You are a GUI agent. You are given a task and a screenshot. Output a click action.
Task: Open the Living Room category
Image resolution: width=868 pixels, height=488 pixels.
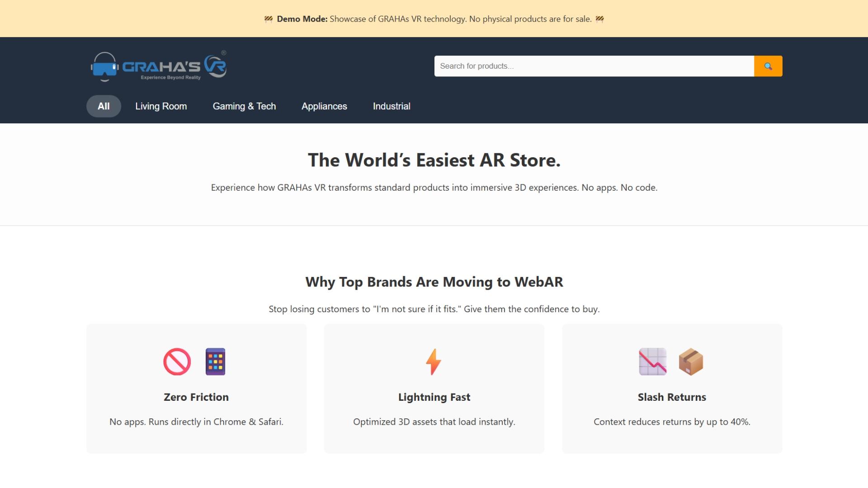click(x=161, y=106)
